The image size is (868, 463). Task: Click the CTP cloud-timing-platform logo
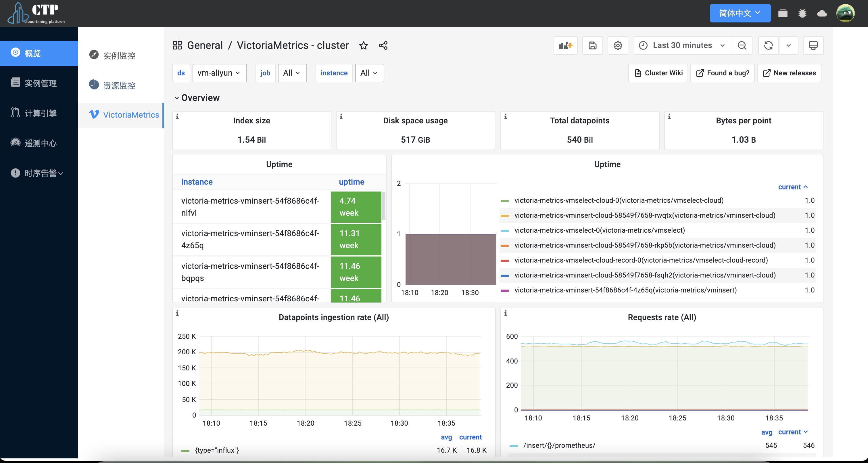(37, 14)
